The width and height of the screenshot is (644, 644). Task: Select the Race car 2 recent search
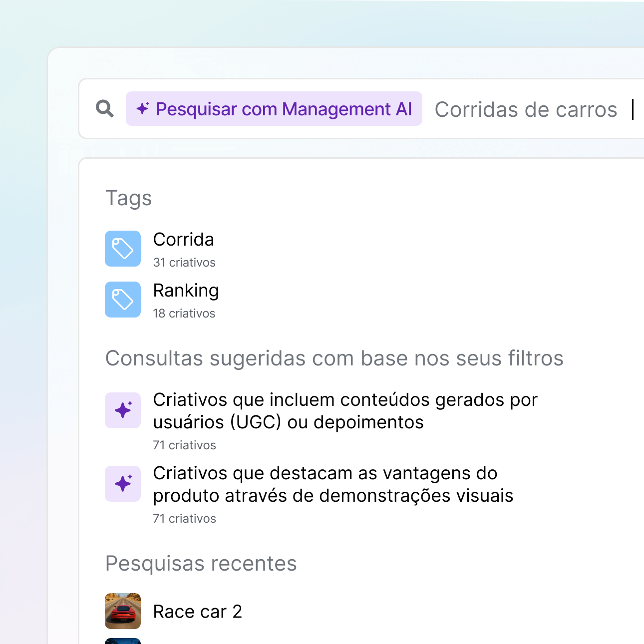click(197, 612)
